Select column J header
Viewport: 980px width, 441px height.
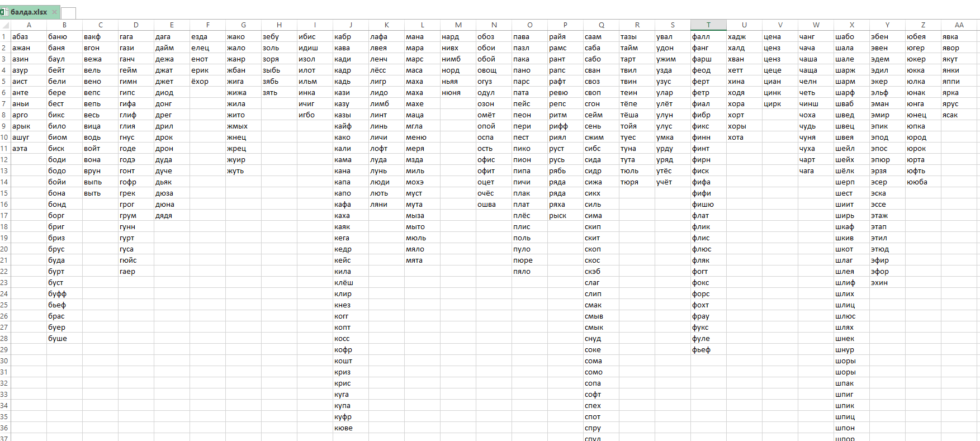coord(351,25)
